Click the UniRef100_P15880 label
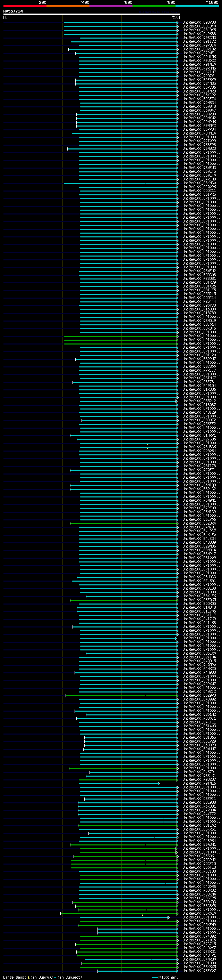This screenshot has height=980, width=222. 199,309
